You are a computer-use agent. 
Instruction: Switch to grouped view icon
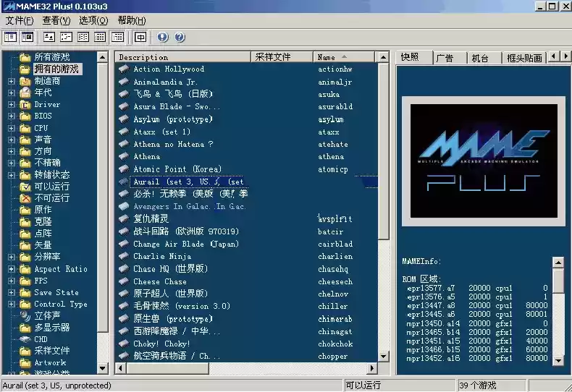click(x=117, y=37)
